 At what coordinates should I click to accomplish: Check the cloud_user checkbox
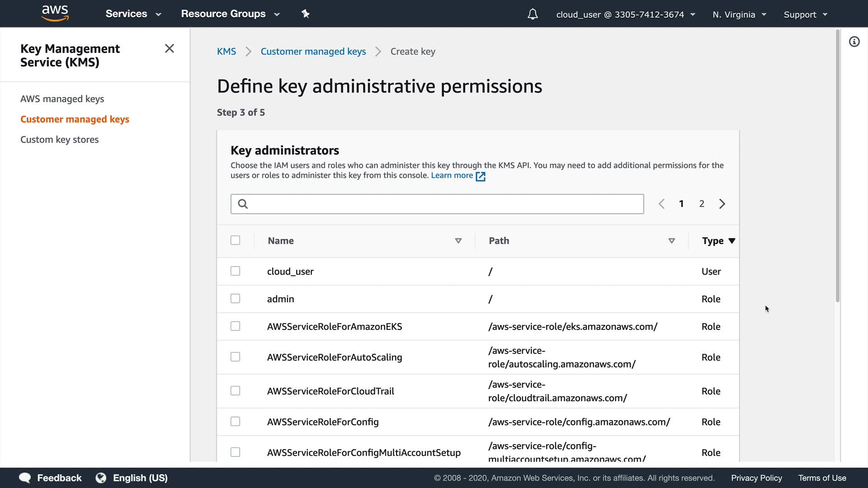click(x=235, y=271)
